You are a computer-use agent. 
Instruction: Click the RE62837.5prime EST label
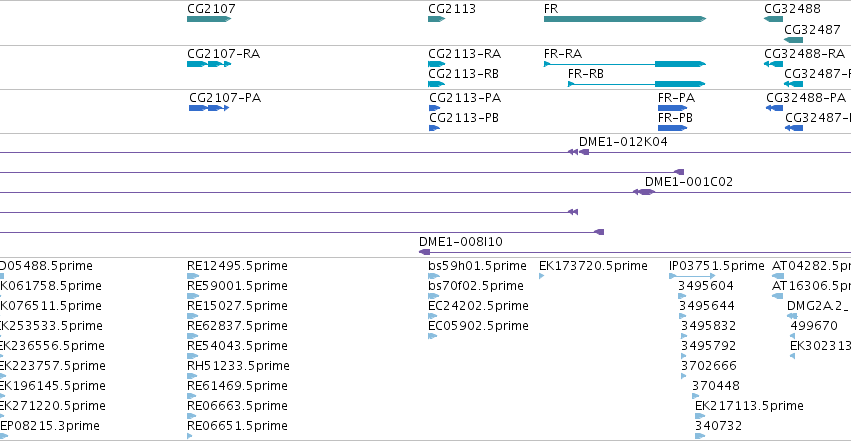(237, 326)
